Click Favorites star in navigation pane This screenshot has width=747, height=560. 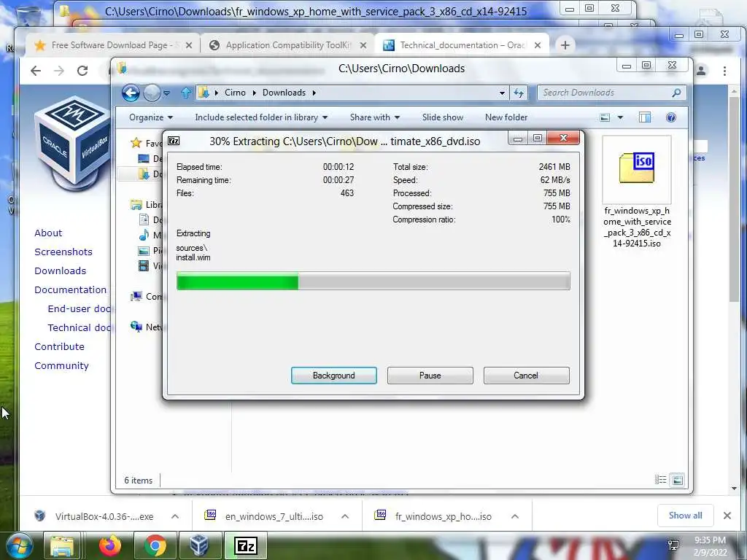(136, 142)
